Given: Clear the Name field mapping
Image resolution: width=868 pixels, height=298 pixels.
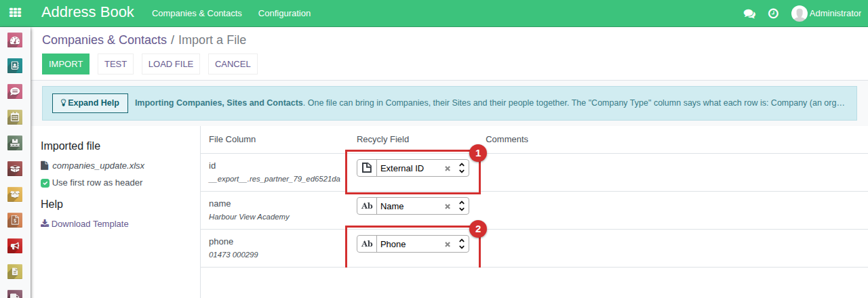Looking at the screenshot, I should (x=448, y=207).
